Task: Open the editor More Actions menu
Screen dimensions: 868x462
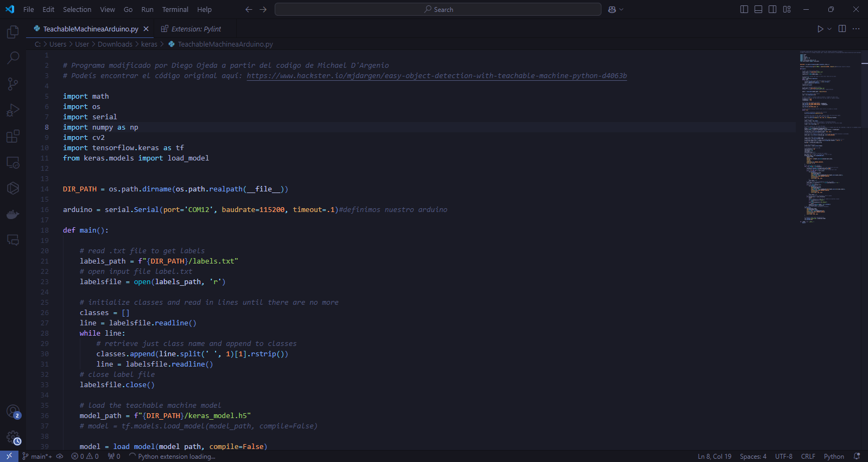Action: tap(856, 29)
